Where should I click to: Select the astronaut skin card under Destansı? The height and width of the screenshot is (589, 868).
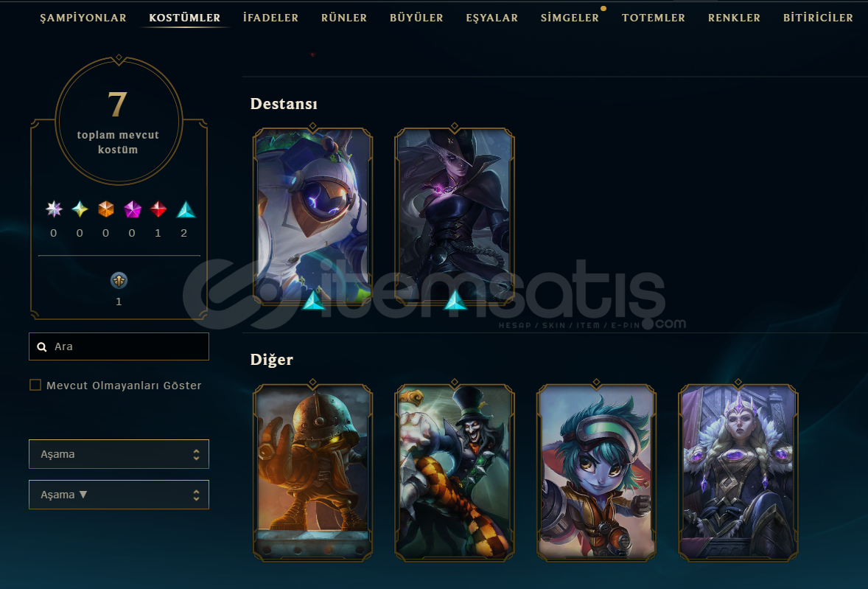click(x=312, y=216)
